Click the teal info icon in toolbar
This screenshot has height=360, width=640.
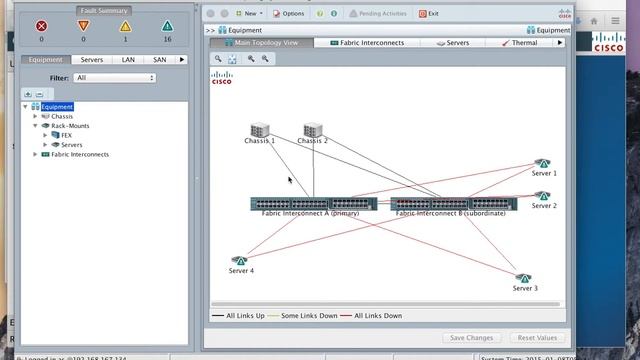click(x=334, y=13)
